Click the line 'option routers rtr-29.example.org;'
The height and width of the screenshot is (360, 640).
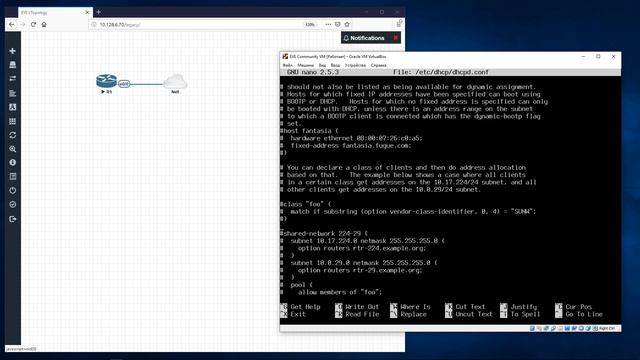click(x=360, y=270)
